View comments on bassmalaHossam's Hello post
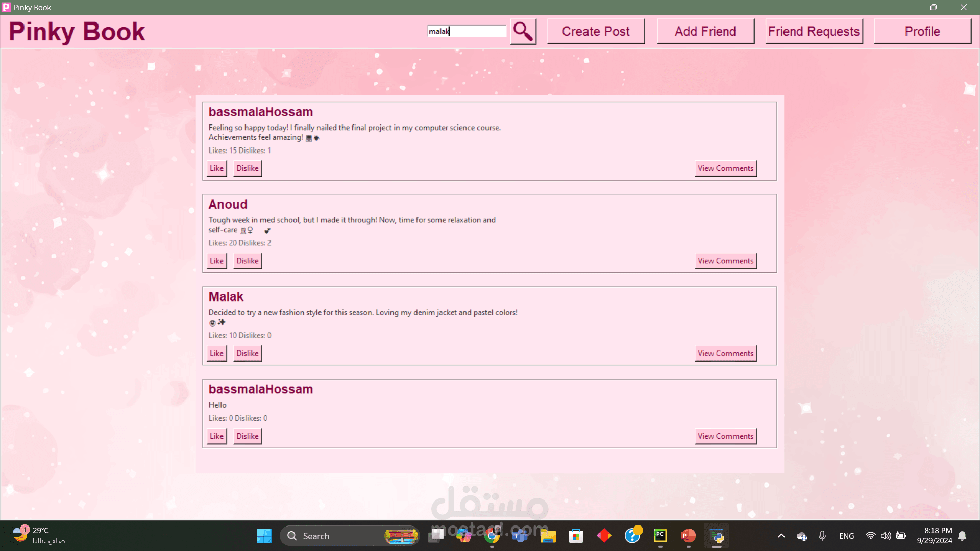980x551 pixels. [725, 436]
